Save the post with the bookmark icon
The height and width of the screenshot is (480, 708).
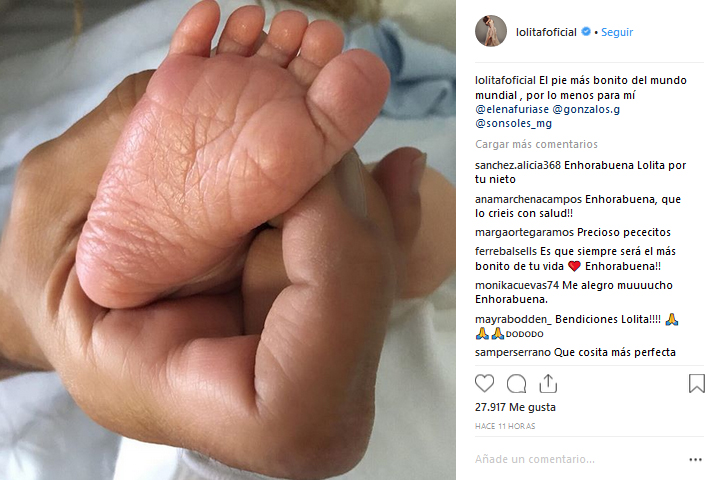pos(697,383)
